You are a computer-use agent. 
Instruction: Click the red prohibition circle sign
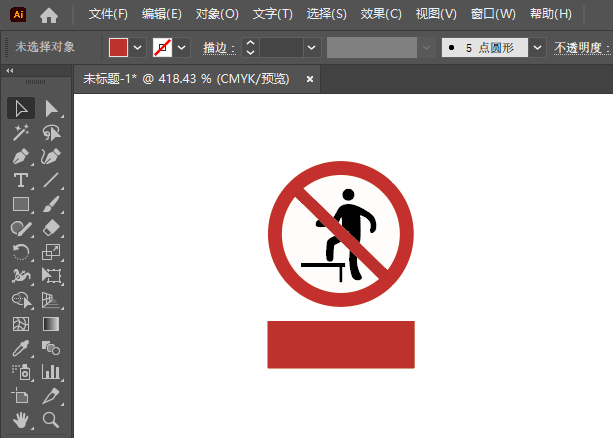[x=341, y=234]
